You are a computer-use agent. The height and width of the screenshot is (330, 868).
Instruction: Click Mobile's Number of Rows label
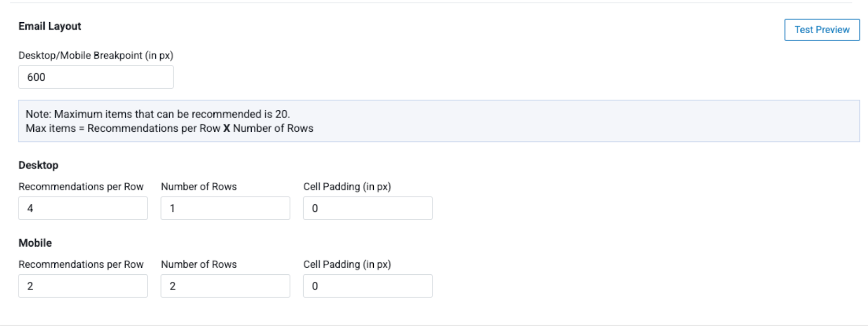199,264
